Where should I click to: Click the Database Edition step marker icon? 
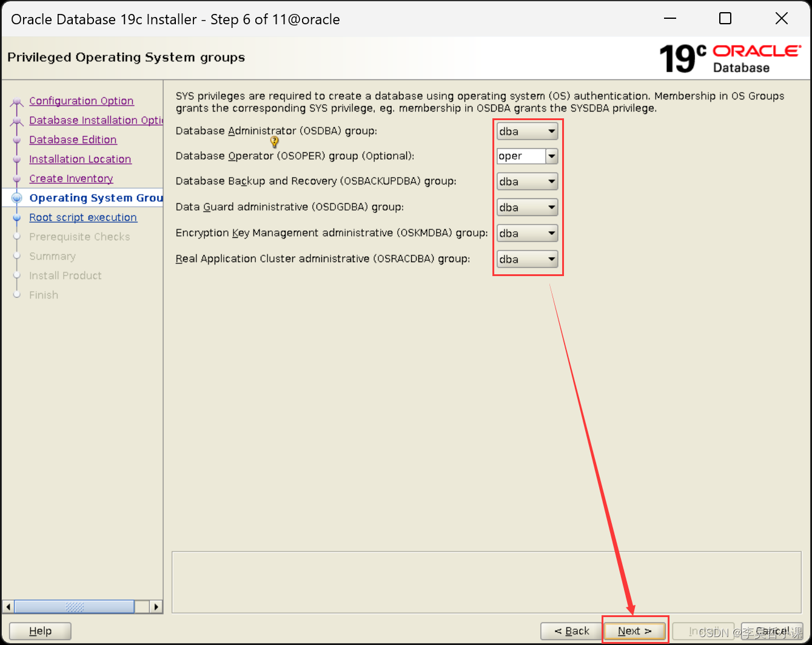[x=17, y=140]
